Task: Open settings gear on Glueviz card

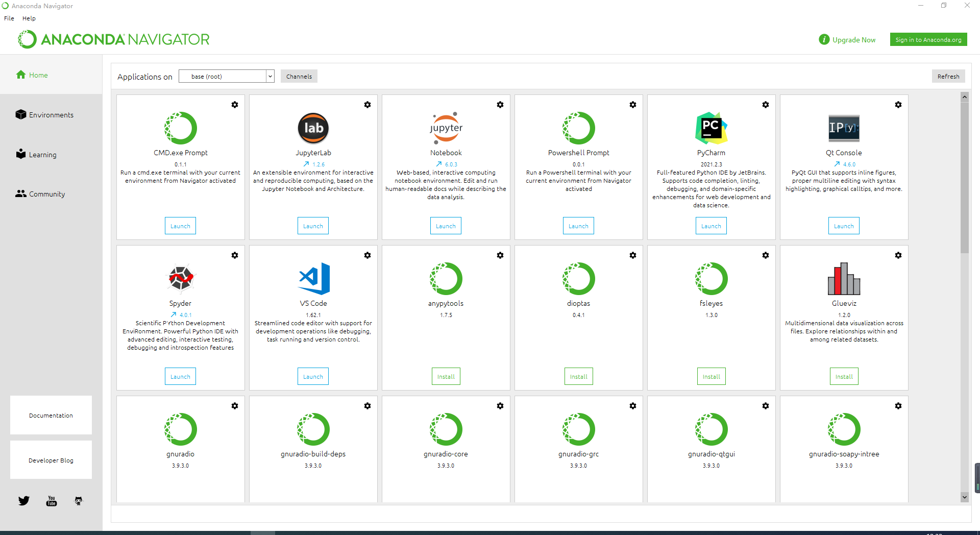Action: click(x=898, y=255)
